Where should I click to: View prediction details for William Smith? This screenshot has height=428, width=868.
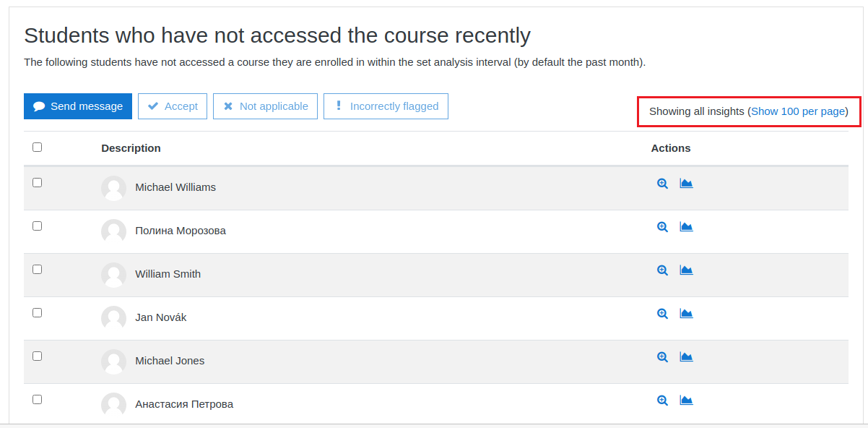(662, 270)
